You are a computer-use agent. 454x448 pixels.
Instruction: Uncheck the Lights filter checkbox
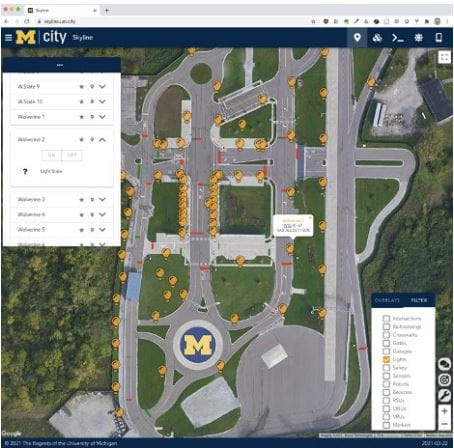386,359
